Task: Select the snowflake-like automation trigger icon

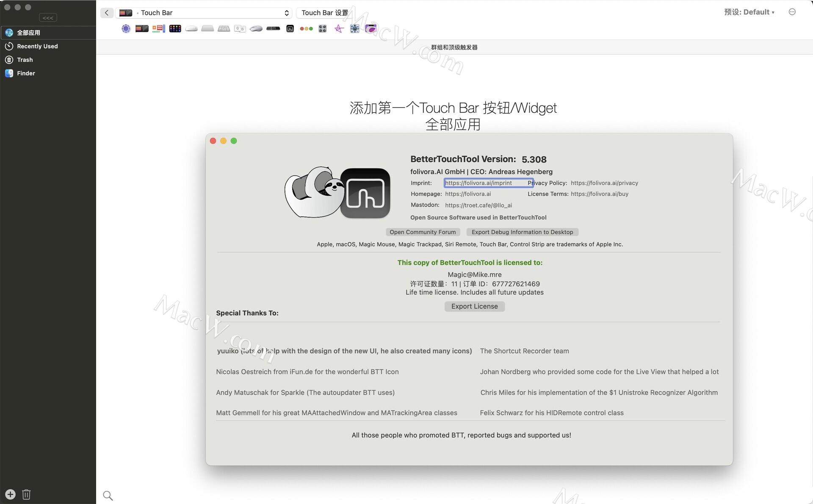Action: click(355, 28)
